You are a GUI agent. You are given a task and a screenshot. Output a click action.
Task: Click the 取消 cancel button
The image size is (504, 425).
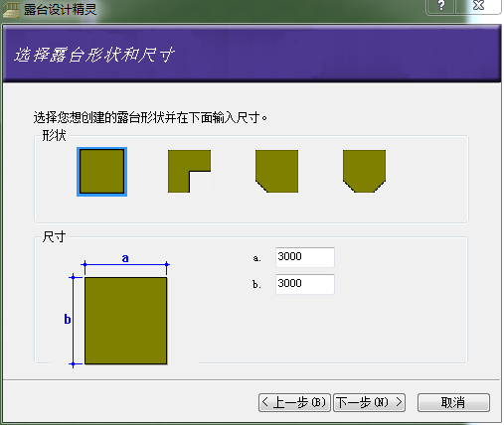pos(453,402)
